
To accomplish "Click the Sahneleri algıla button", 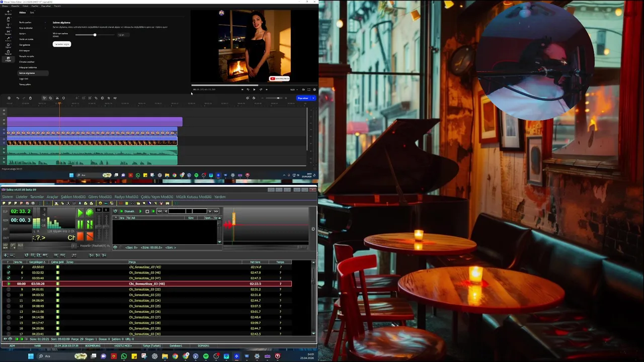I will 62,44.
